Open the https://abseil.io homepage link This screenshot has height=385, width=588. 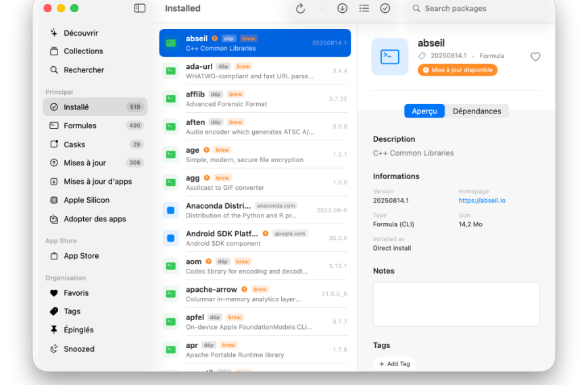tap(482, 201)
